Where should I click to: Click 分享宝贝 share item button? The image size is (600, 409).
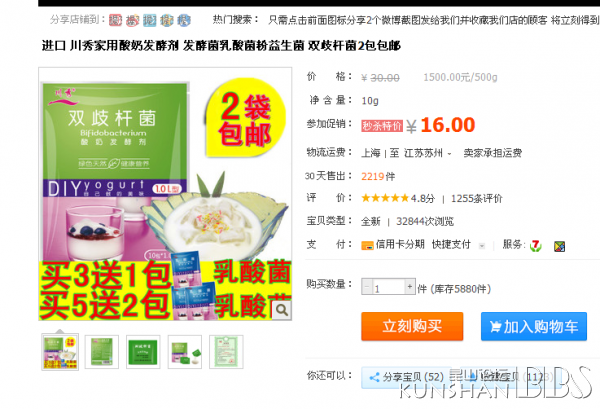click(406, 377)
